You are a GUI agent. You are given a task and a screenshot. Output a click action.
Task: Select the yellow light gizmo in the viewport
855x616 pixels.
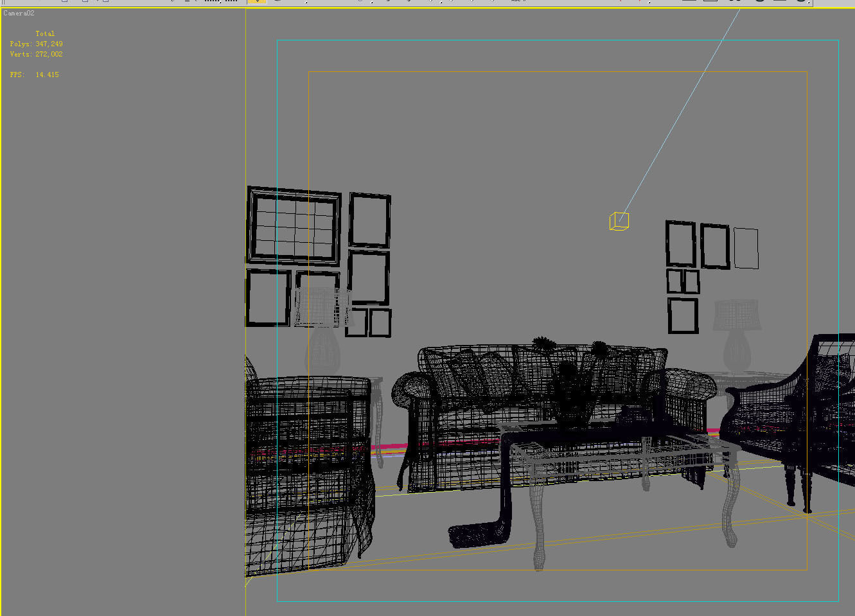pyautogui.click(x=619, y=221)
